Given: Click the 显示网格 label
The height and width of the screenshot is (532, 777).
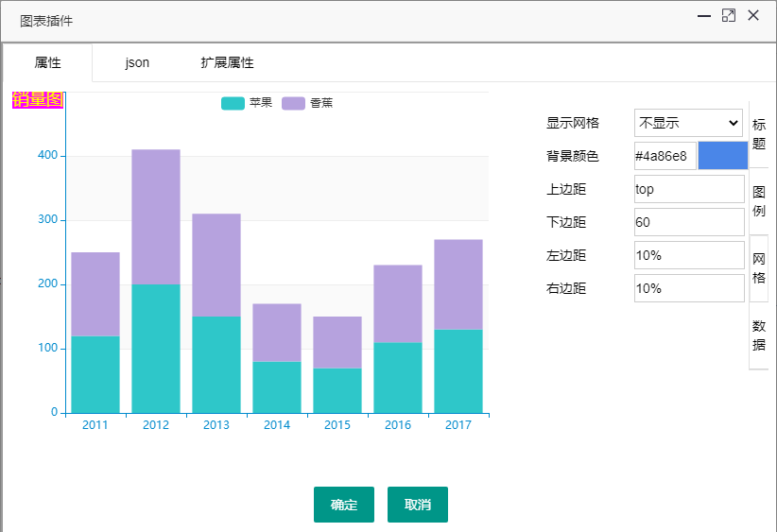Looking at the screenshot, I should point(572,123).
